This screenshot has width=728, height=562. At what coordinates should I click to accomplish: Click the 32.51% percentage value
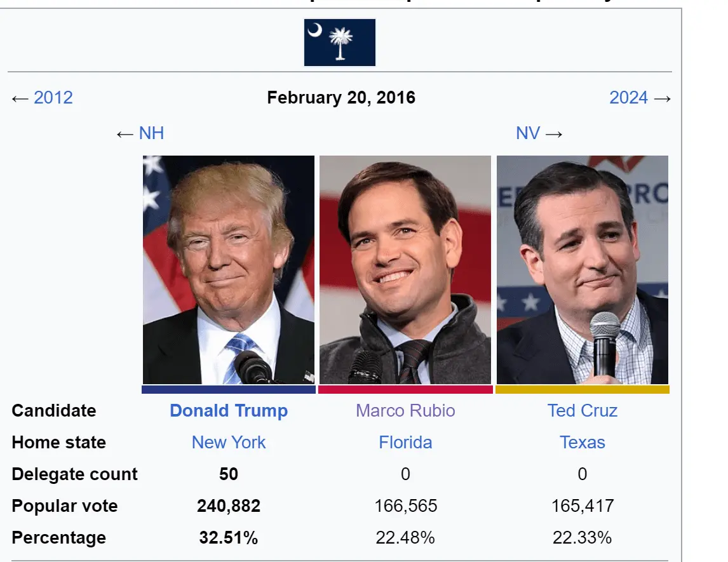(x=229, y=538)
